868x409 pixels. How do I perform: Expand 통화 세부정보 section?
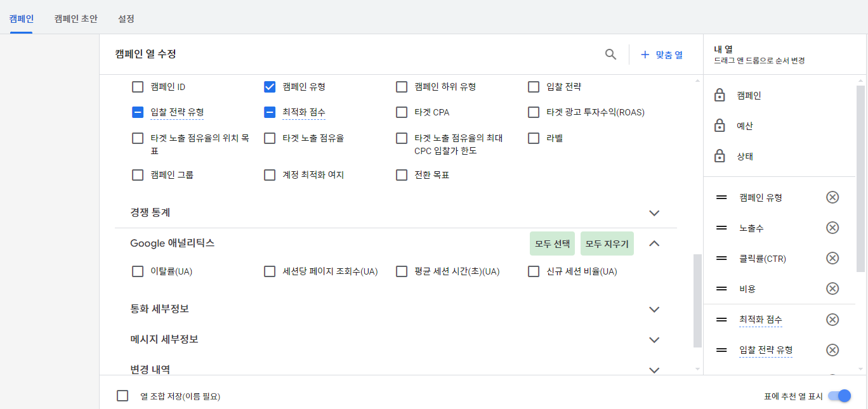point(655,309)
